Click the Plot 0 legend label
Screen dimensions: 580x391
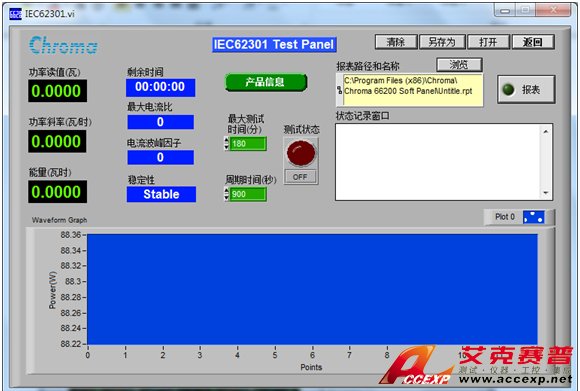click(505, 217)
